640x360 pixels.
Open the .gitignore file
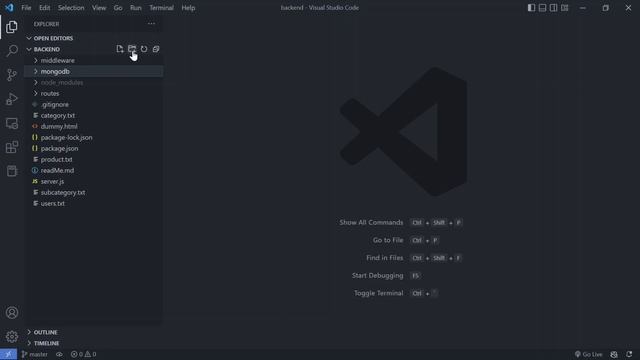[94, 104]
